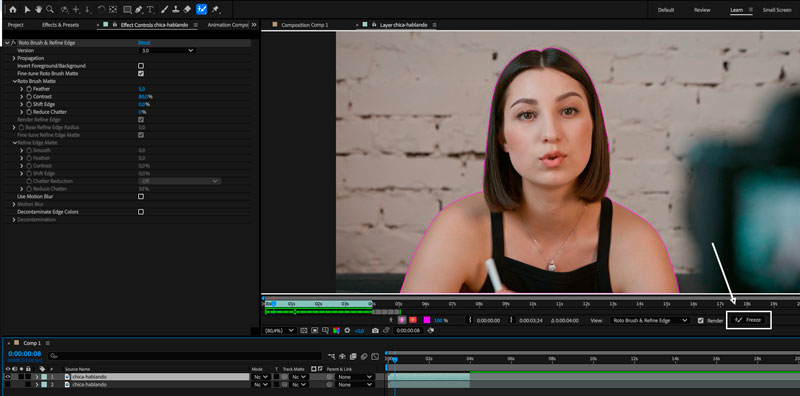Click the channel RGB color icon
The image size is (800, 396).
(x=336, y=331)
